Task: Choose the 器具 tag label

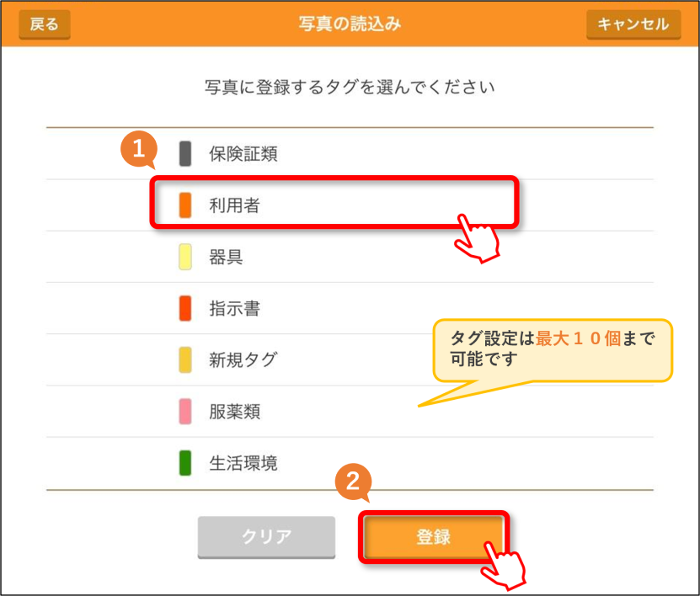Action: pos(226,257)
